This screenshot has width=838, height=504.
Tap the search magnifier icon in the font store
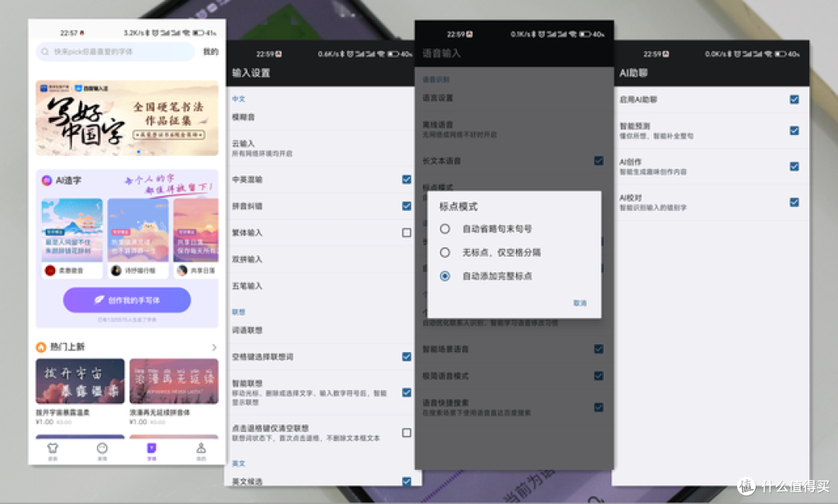45,52
